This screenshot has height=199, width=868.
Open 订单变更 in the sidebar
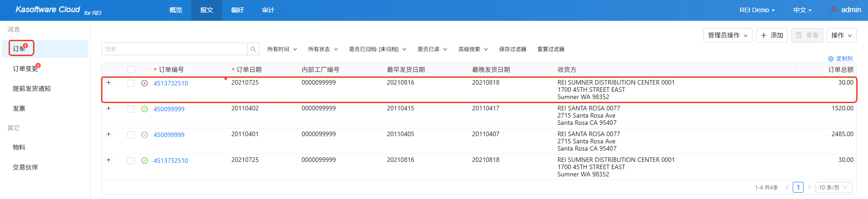pos(25,69)
